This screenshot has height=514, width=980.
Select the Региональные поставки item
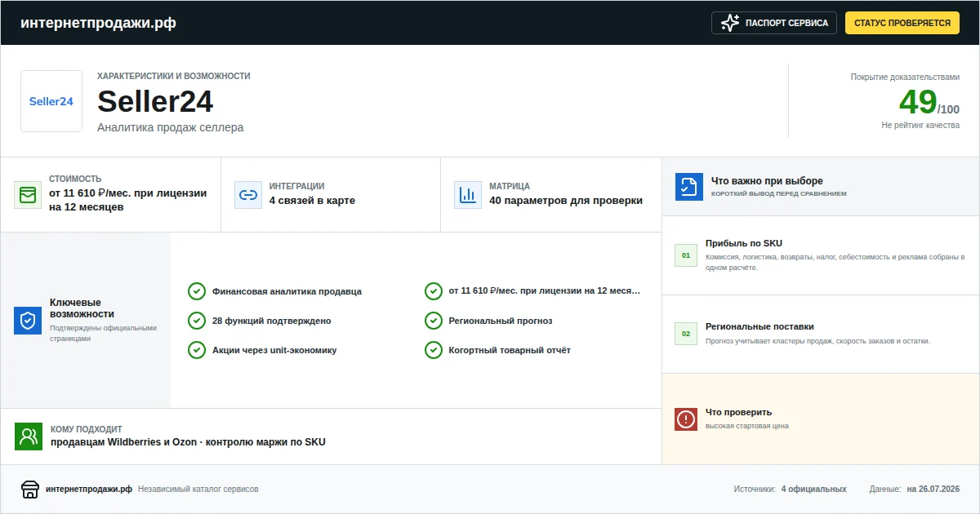759,326
